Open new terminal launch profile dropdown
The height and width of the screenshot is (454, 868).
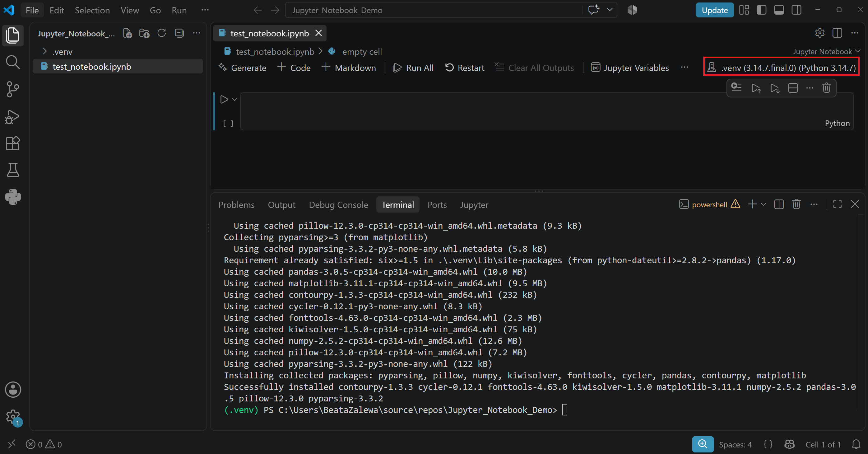(x=764, y=204)
